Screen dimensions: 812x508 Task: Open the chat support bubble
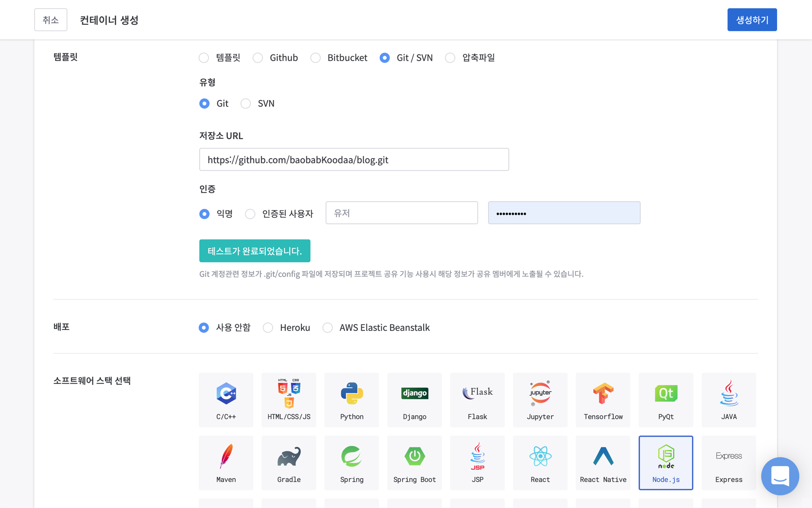click(x=779, y=476)
